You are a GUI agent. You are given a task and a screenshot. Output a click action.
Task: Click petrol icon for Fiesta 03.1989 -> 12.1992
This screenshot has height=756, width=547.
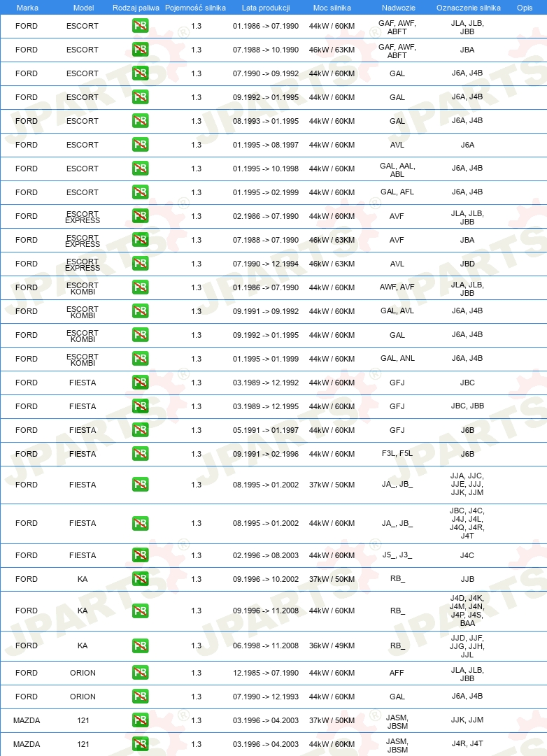coord(141,383)
